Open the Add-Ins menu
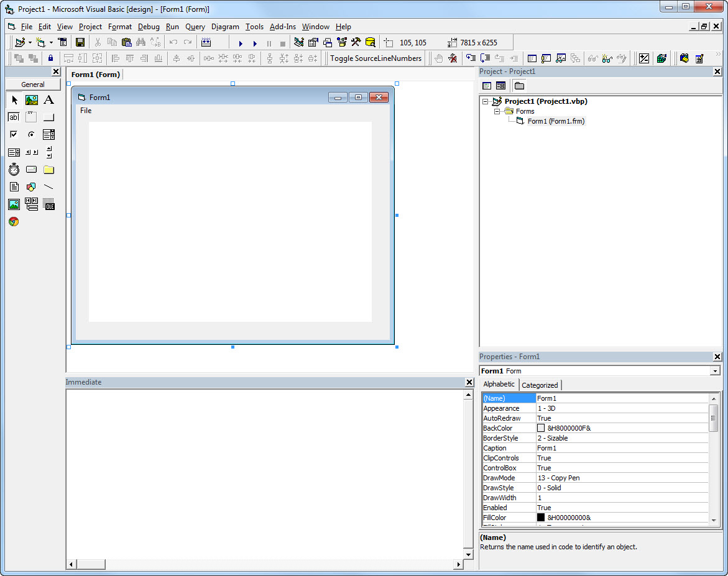728x576 pixels. pyautogui.click(x=282, y=27)
